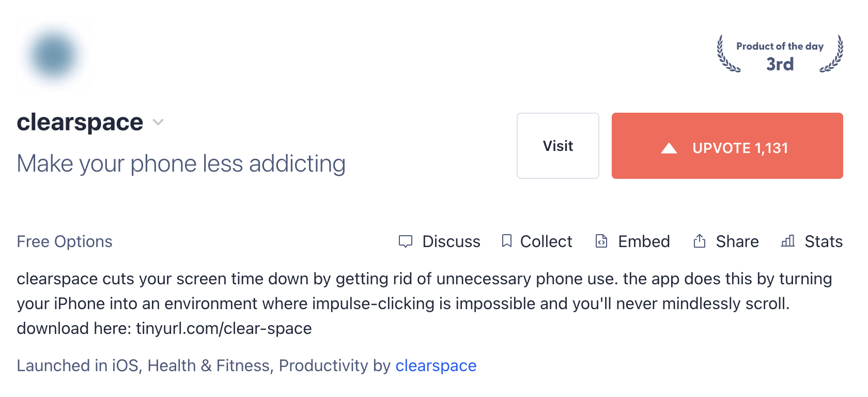Choose the Embed text label
Image resolution: width=868 pixels, height=397 pixels.
pyautogui.click(x=644, y=241)
